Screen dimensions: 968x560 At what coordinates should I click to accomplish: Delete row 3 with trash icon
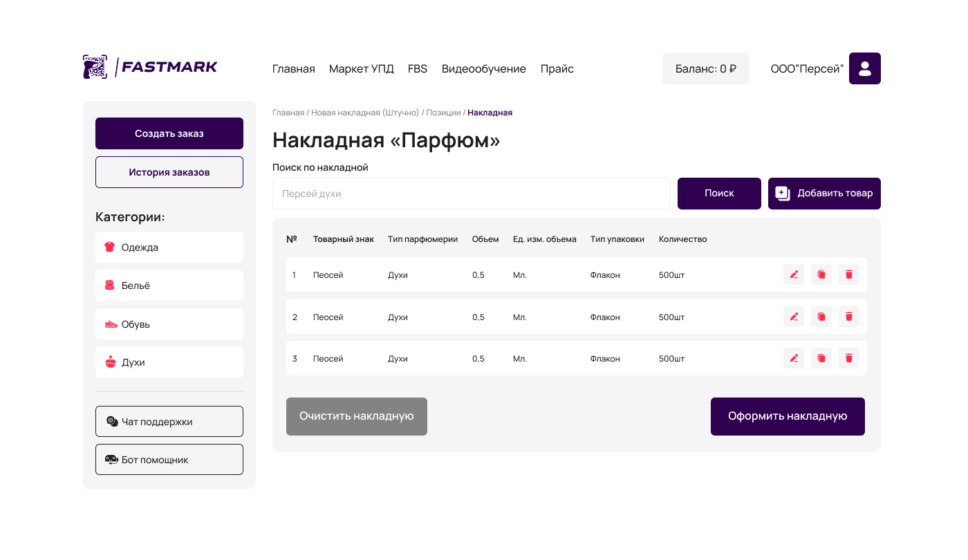[849, 358]
